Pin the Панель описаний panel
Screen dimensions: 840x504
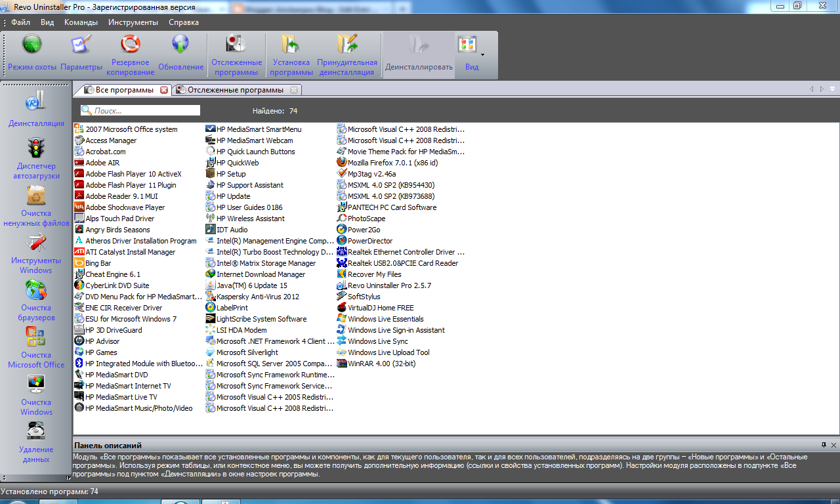(x=824, y=445)
